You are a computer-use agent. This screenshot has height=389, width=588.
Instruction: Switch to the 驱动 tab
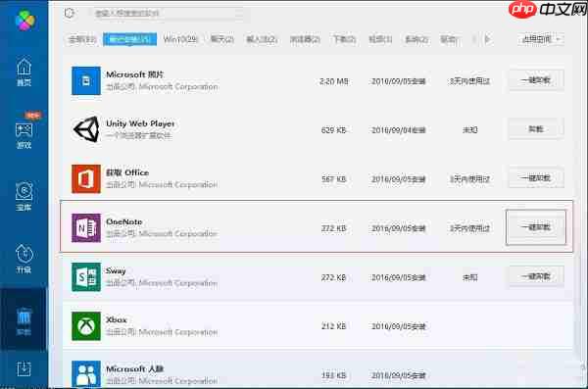[x=449, y=39]
